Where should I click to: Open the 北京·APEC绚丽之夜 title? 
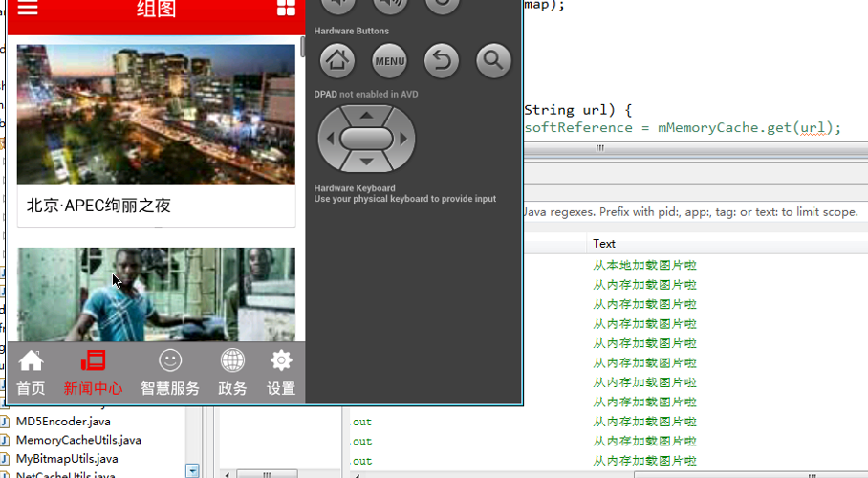click(x=98, y=206)
